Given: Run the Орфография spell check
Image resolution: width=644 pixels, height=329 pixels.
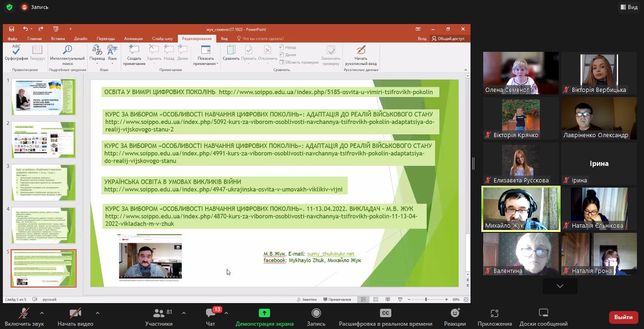Looking at the screenshot, I should click(17, 53).
